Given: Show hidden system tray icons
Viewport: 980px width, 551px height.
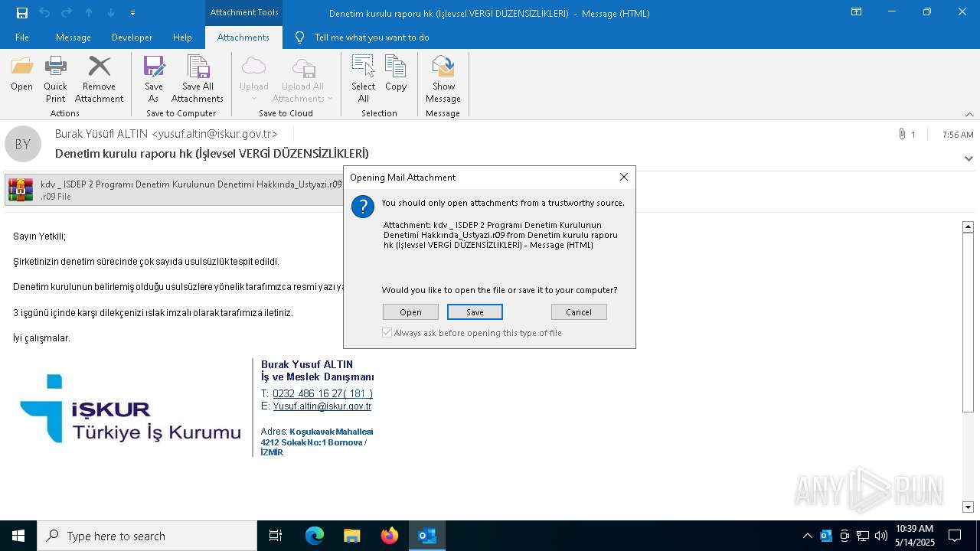Looking at the screenshot, I should pos(807,536).
